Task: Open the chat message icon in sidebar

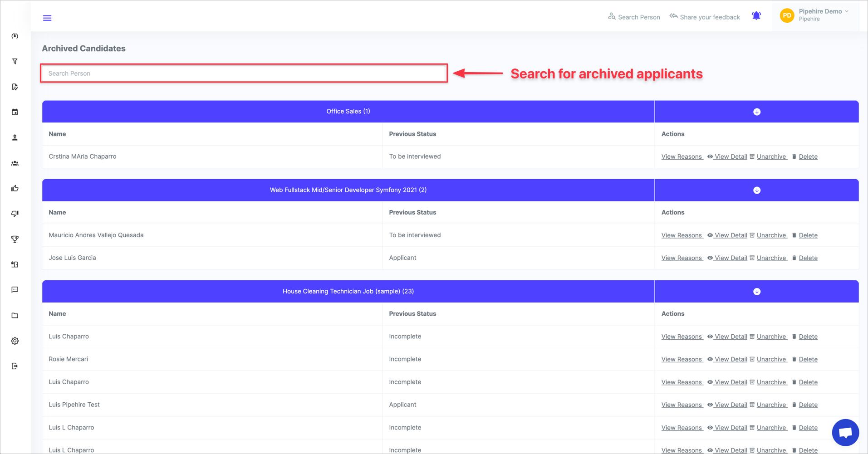Action: pos(15,290)
